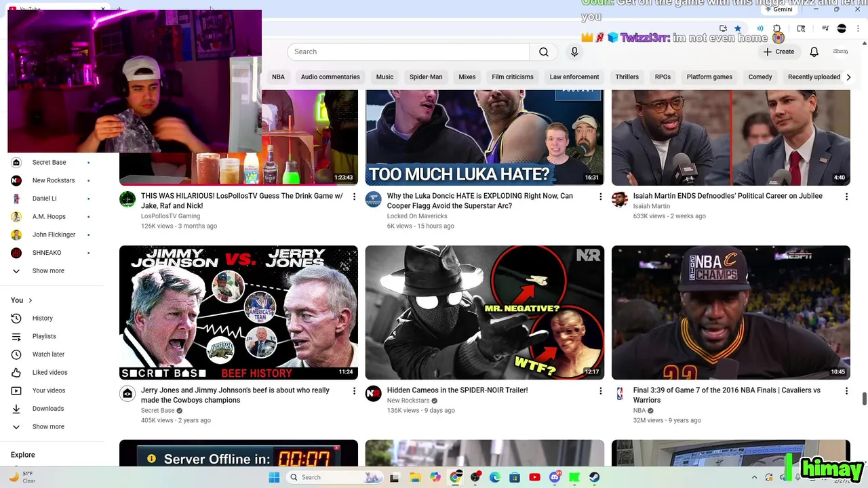The height and width of the screenshot is (488, 868).
Task: Open Discord from the taskbar
Action: pos(555,477)
